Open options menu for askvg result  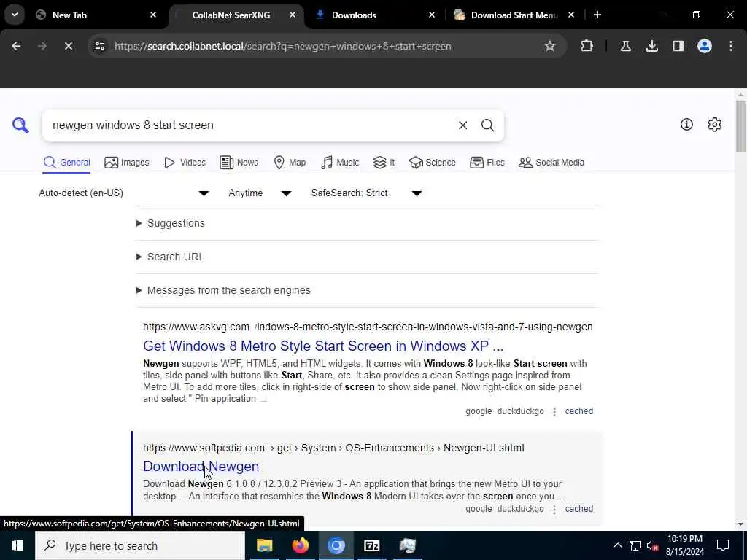coord(554,412)
